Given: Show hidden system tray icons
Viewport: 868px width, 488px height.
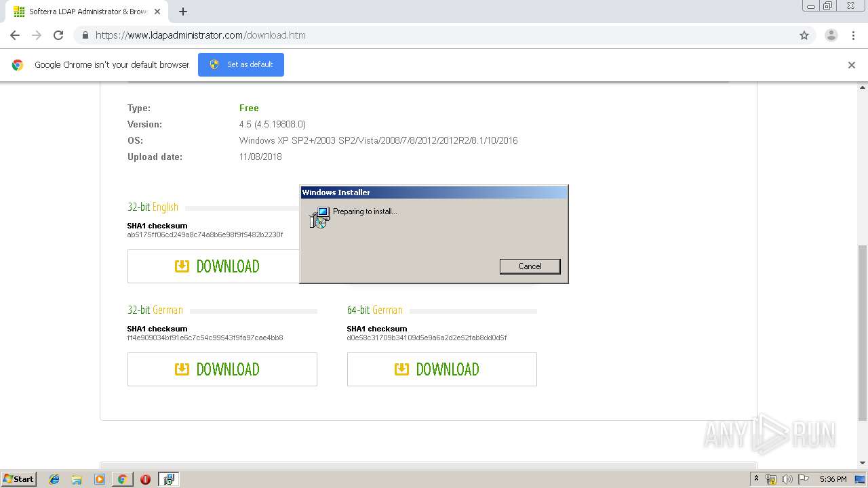Looking at the screenshot, I should [757, 479].
